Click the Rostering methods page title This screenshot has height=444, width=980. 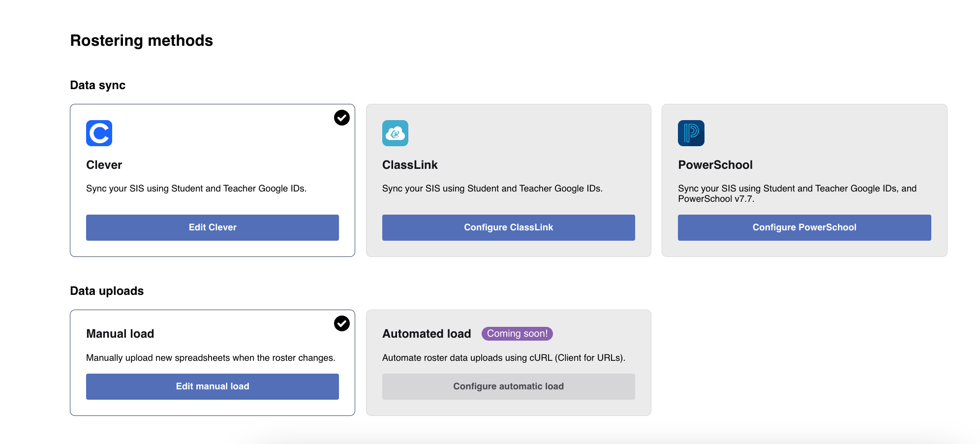click(142, 40)
